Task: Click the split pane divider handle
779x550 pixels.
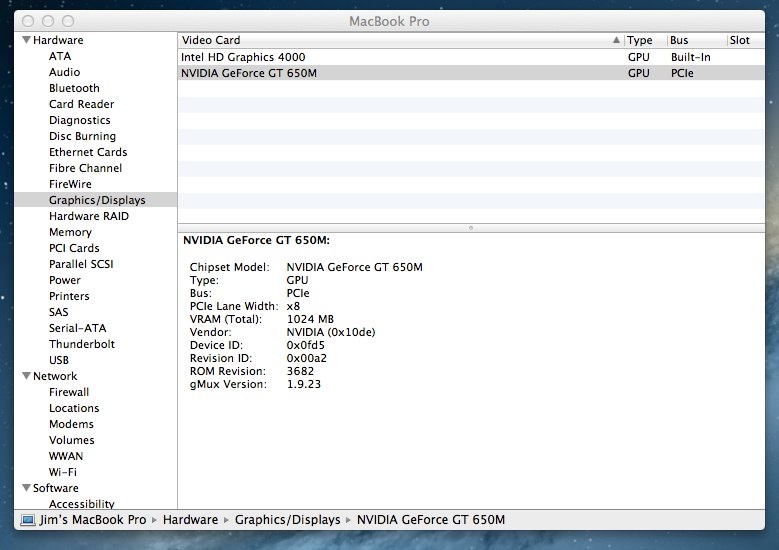Action: [x=471, y=228]
